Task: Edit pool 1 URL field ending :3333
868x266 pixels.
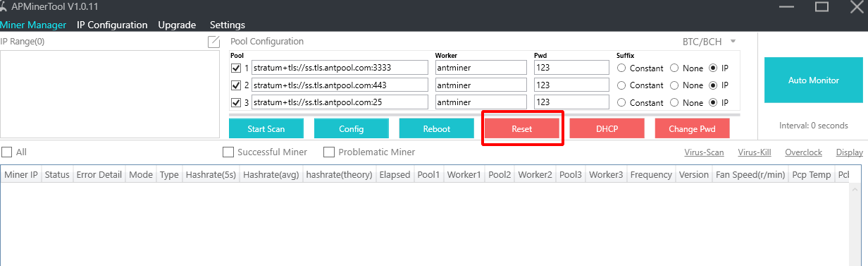Action: coord(340,68)
